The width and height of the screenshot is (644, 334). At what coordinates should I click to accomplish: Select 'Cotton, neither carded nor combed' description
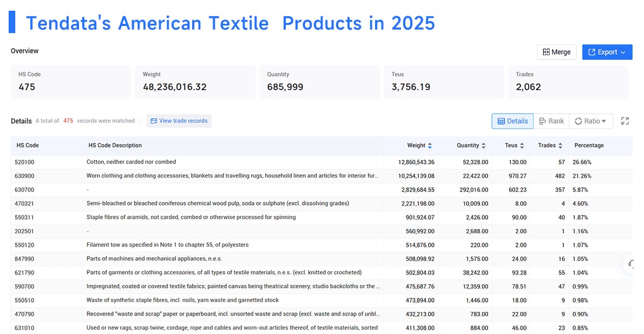[131, 162]
